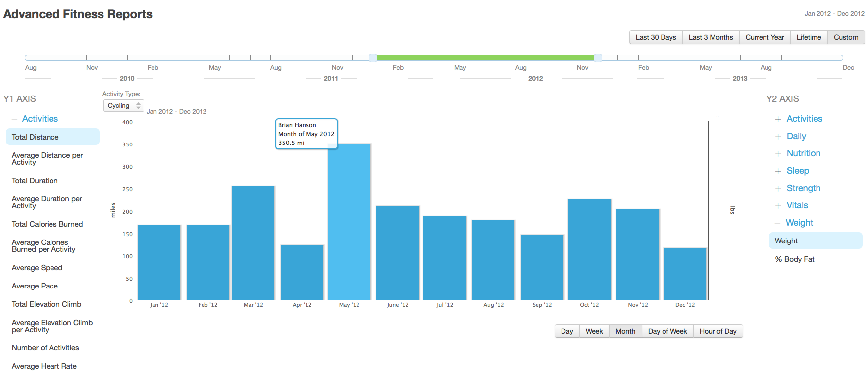
Task: Expand Y2 Activities using plus icon
Action: pyautogui.click(x=778, y=119)
